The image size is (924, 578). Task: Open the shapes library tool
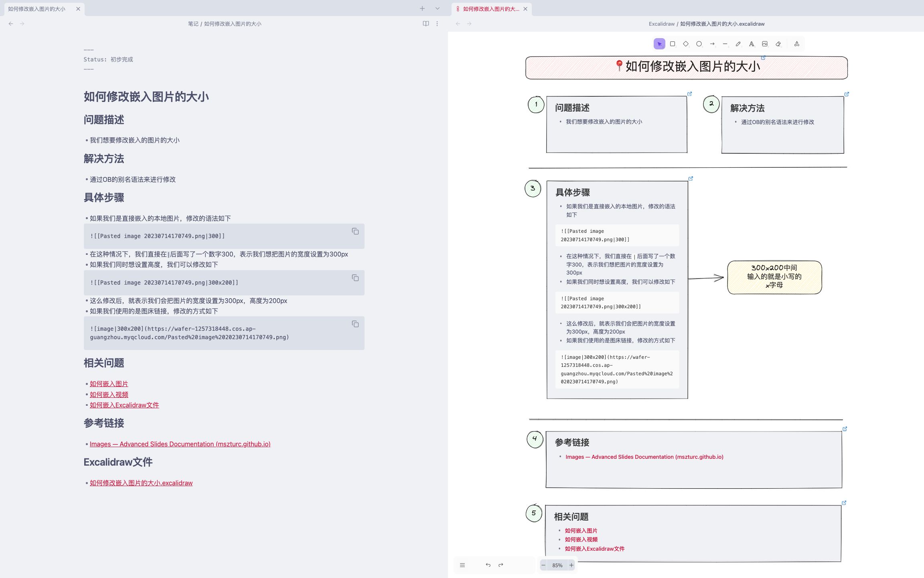pos(797,44)
